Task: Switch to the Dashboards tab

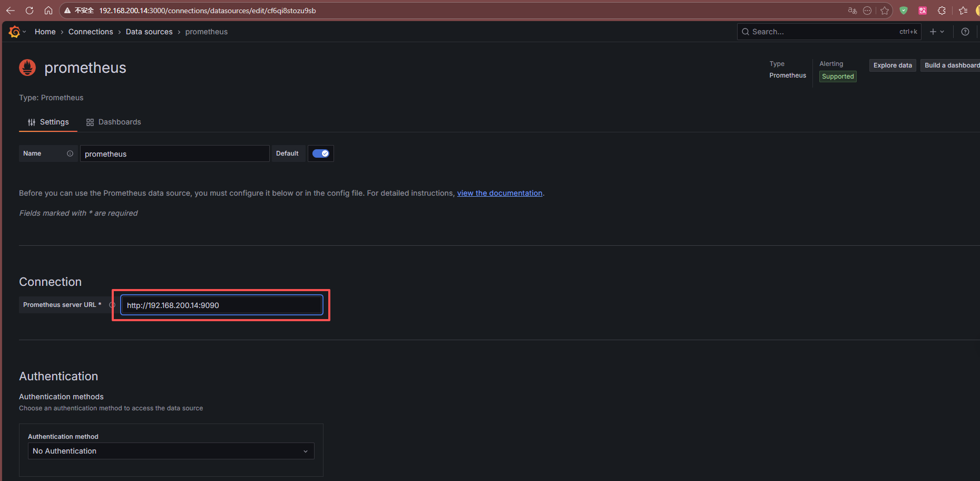Action: tap(114, 122)
